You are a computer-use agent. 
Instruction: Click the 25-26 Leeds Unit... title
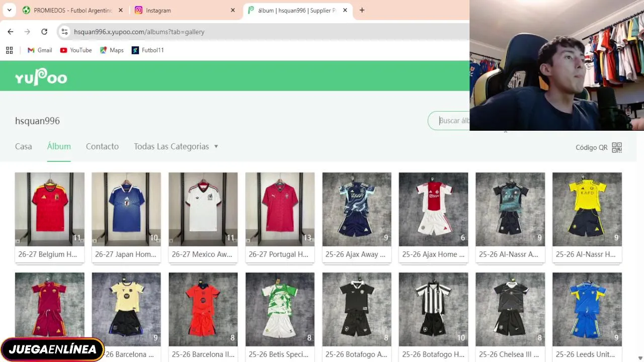585,354
